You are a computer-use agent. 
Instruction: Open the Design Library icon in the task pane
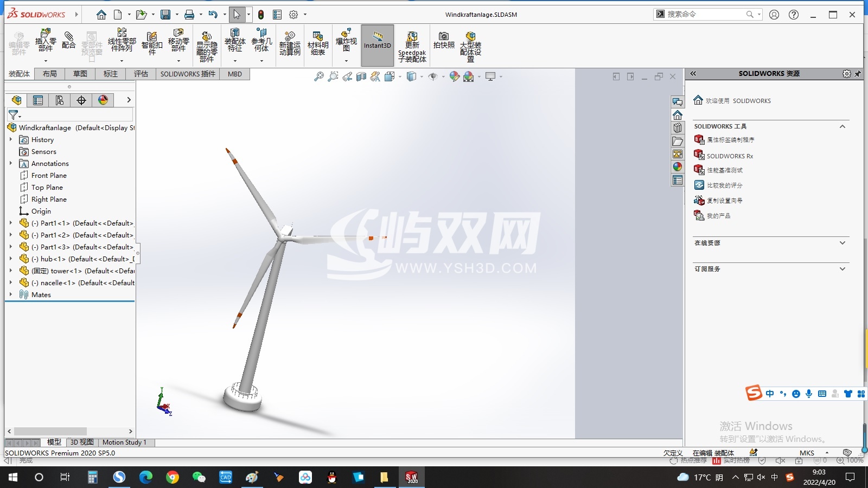(678, 128)
